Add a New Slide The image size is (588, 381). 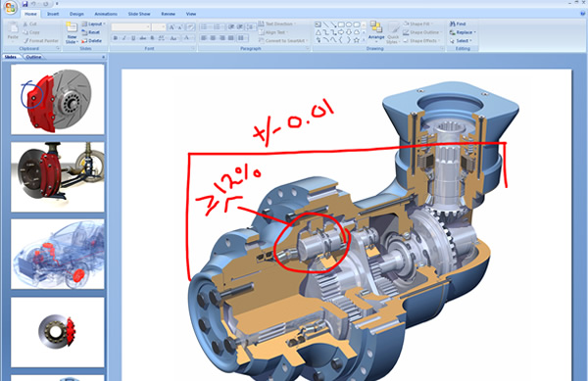(x=72, y=32)
